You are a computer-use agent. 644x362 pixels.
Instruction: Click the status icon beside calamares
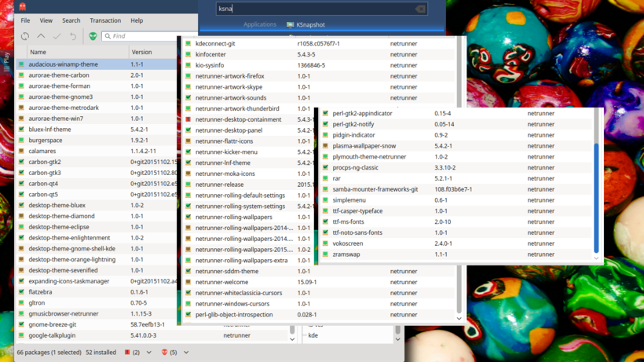21,151
